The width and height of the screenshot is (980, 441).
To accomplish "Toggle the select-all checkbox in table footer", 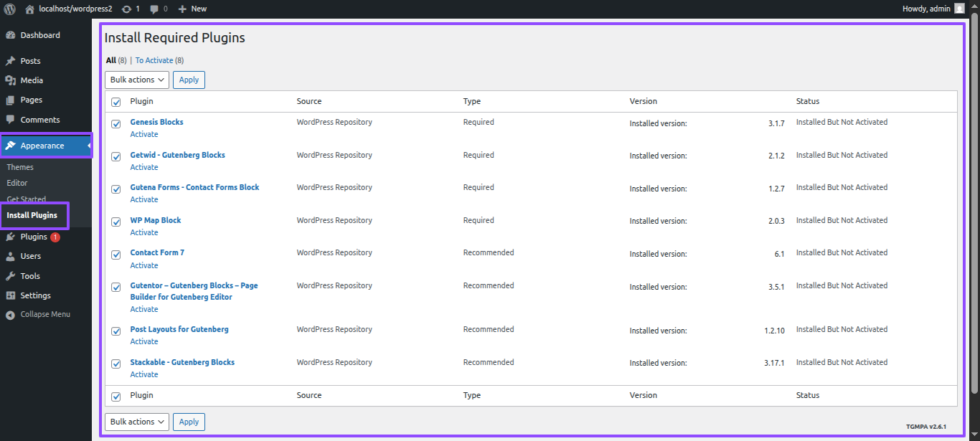I will point(116,397).
